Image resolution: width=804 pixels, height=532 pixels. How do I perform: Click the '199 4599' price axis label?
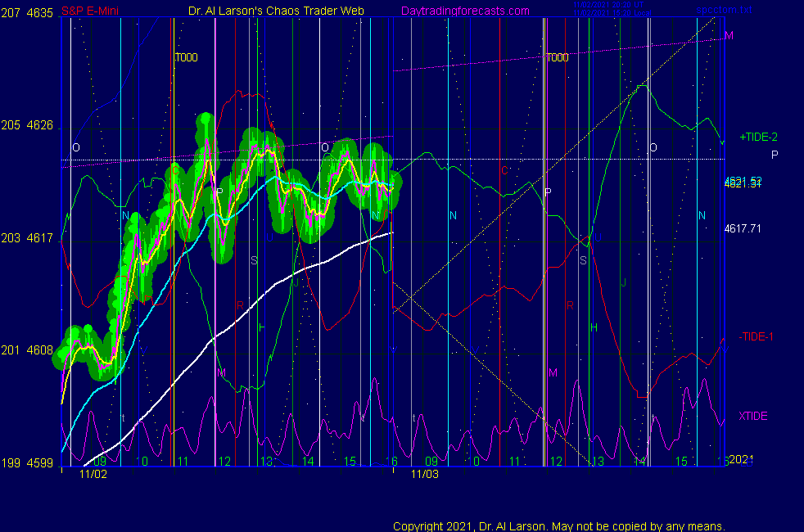[x=27, y=463]
